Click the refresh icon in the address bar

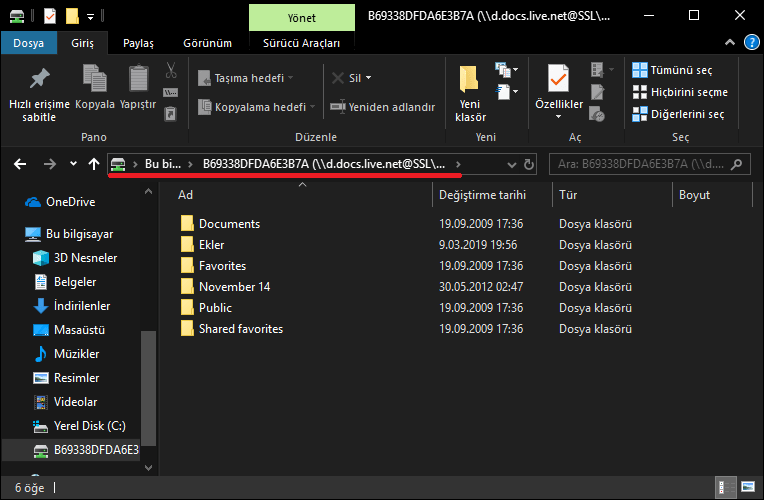529,164
